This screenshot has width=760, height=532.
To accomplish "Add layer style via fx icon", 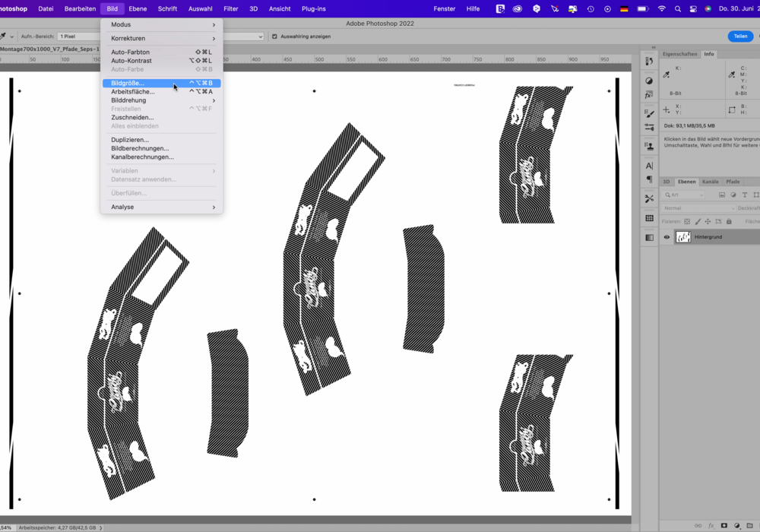I will coord(711,526).
